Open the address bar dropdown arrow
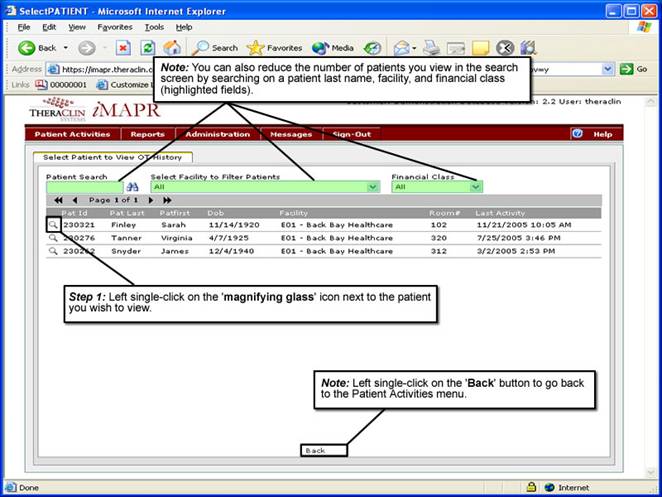Screen dimensions: 662x497 tap(608, 69)
